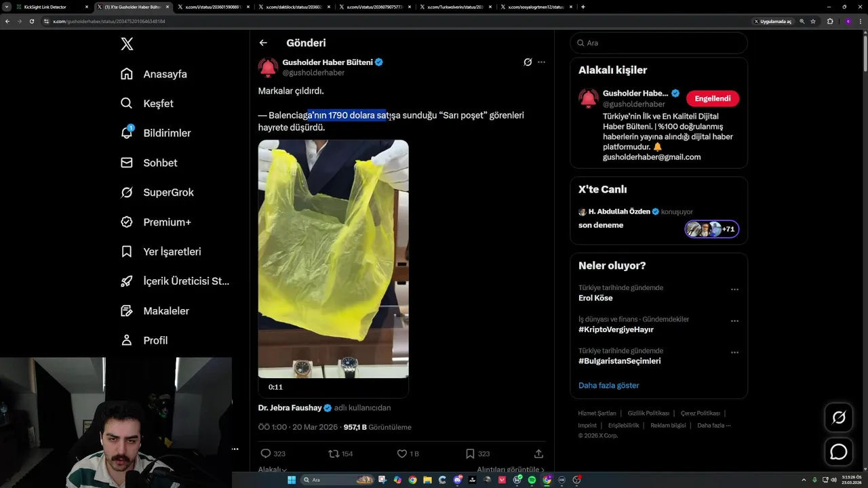Expand Daha fazla footer menu
Screen dimensions: 868x488
[x=714, y=426]
